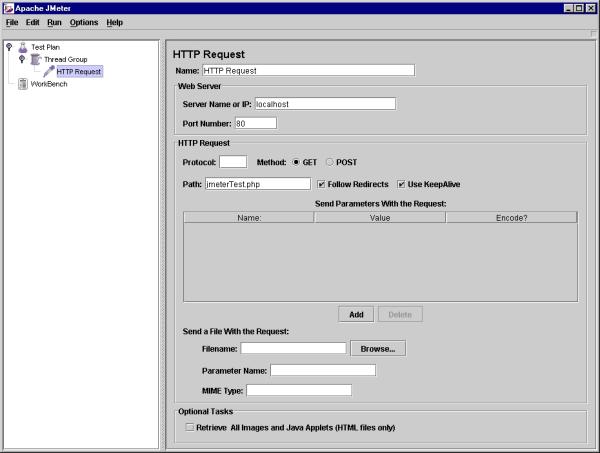This screenshot has height=453, width=600.
Task: Click the Name input field
Action: coord(308,70)
